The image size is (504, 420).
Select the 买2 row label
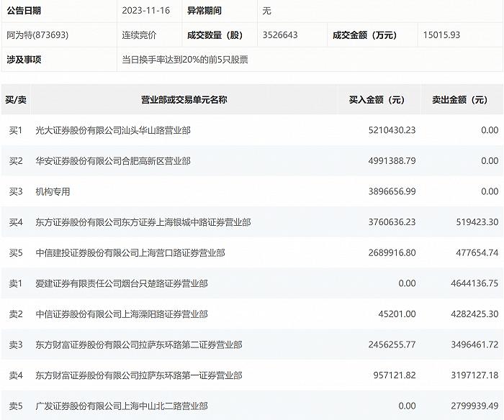16,160
